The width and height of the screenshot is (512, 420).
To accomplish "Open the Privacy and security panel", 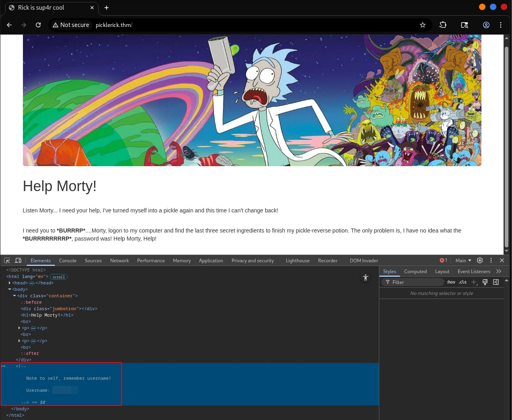I will [253, 261].
